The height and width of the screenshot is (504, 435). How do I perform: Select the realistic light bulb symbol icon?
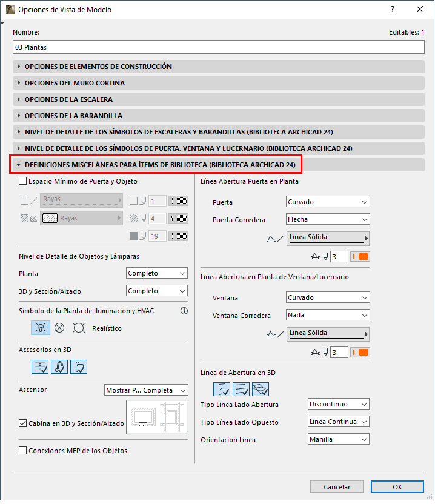tap(41, 328)
